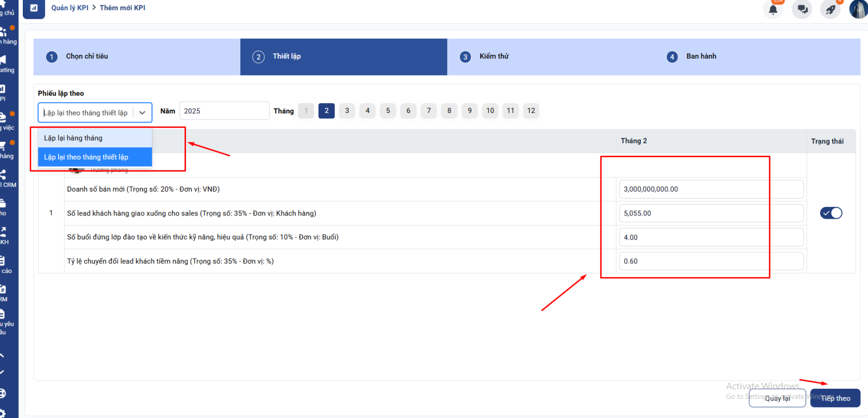Screen dimensions: 868x418
Task: Click the shopping cart icon in sidebar
Action: tap(3, 145)
